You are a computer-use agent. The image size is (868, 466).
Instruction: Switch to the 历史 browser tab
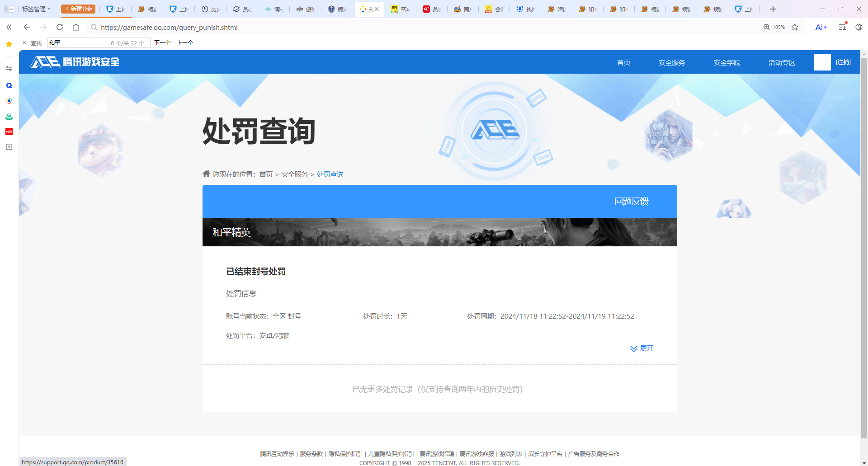point(211,9)
